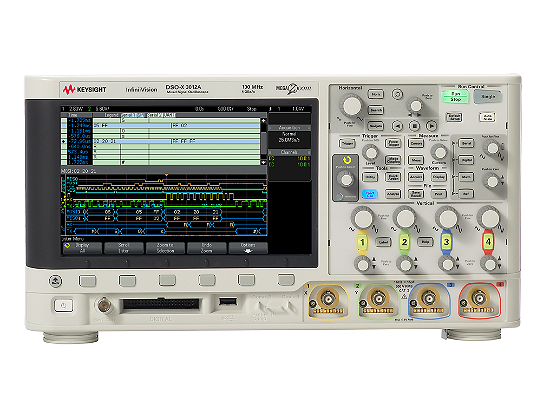Click the large Horizontal scale knob

coord(351,105)
